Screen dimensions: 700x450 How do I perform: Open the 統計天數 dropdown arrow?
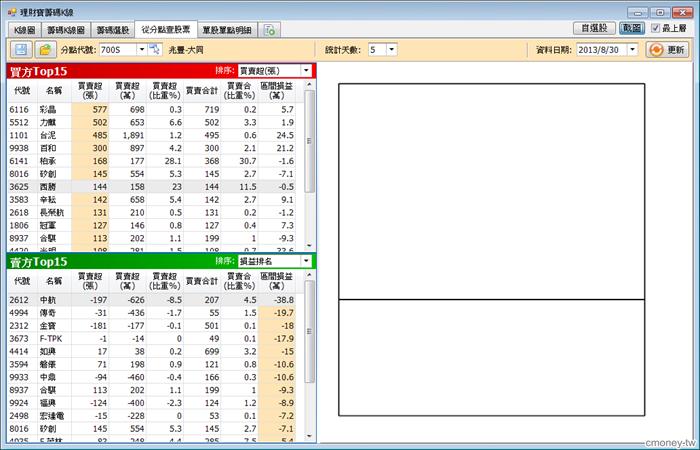392,49
